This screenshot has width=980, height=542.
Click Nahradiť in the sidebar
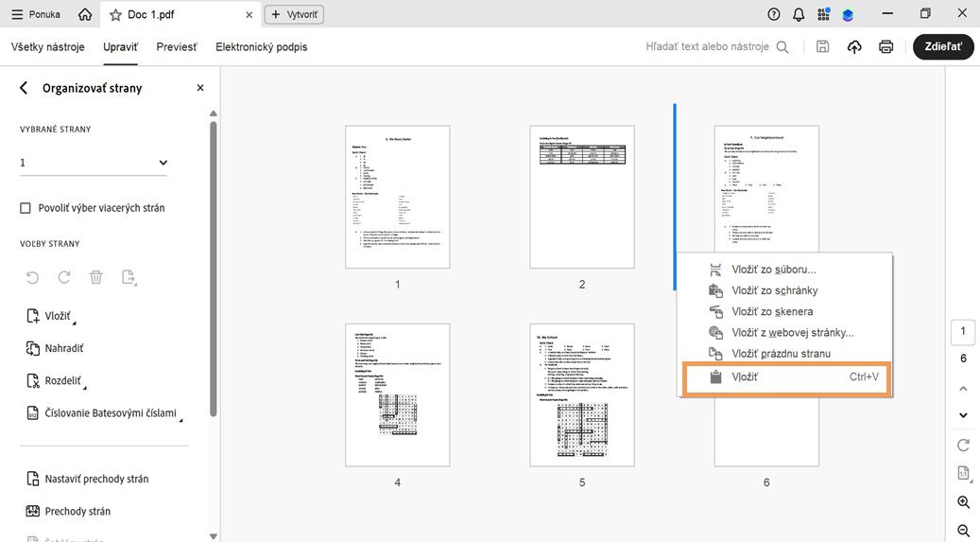[x=55, y=348]
